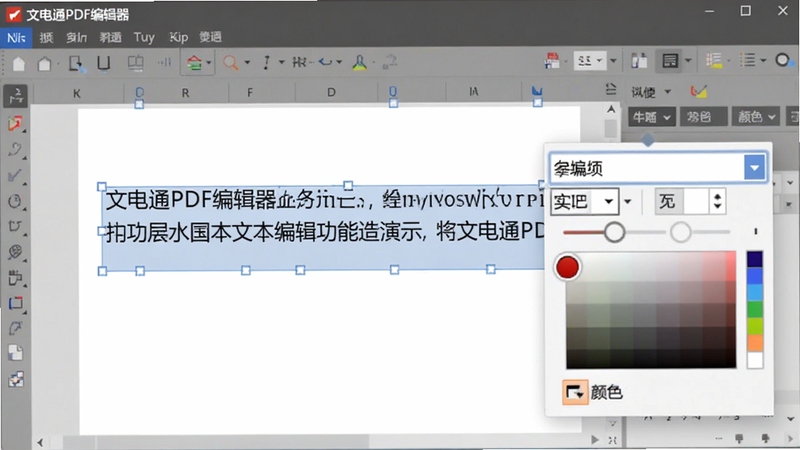
Task: Click the colored checklist icon
Action: click(x=714, y=60)
